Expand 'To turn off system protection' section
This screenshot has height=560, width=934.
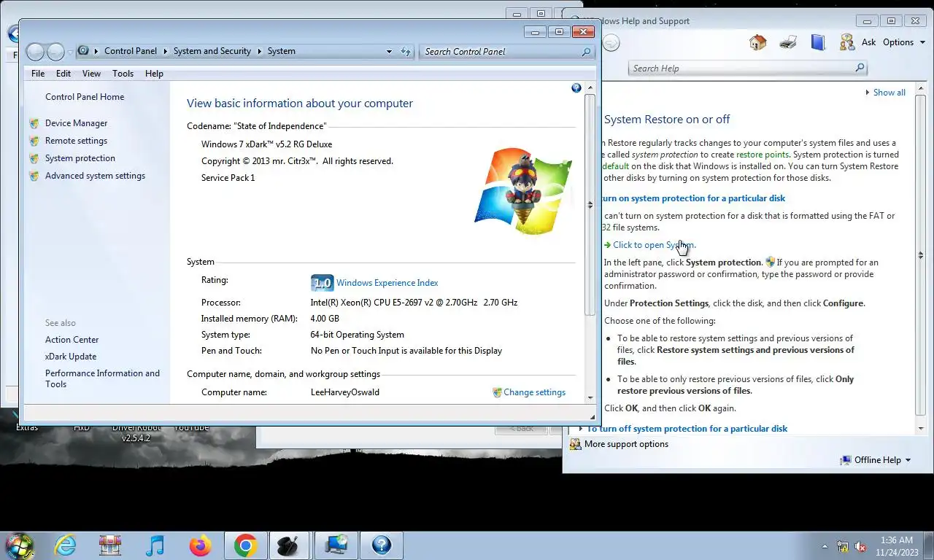(687, 429)
